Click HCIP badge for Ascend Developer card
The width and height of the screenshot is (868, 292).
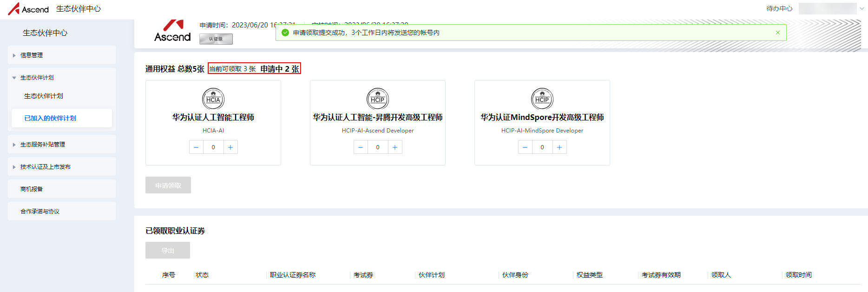coord(378,99)
